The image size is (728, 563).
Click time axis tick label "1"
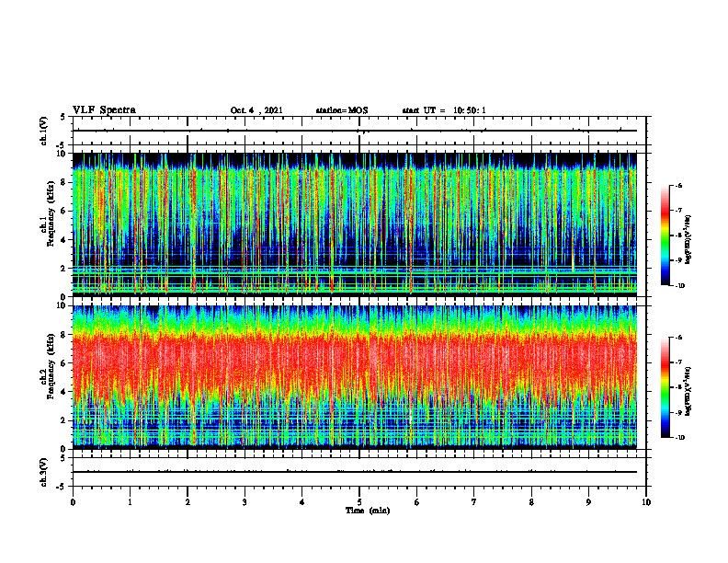point(130,502)
